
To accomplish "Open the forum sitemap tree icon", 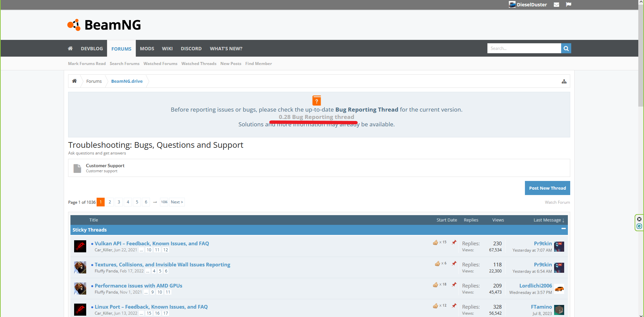I will pyautogui.click(x=564, y=81).
